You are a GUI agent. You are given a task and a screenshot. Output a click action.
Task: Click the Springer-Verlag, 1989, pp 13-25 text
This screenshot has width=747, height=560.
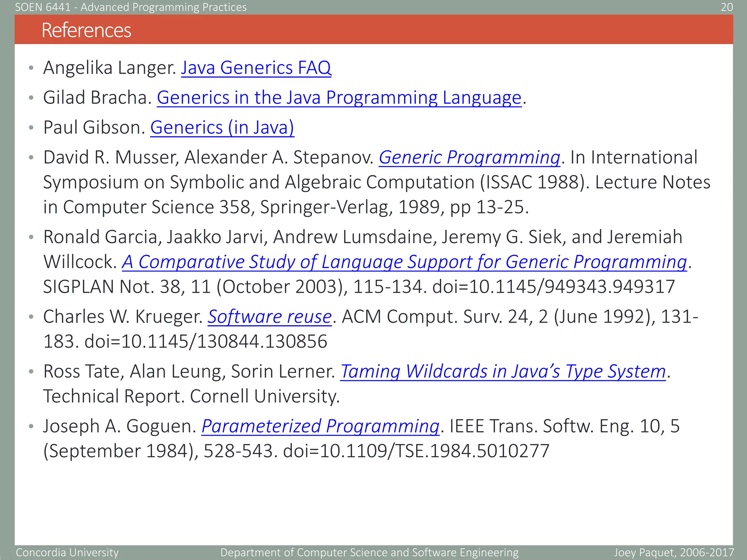click(x=394, y=207)
